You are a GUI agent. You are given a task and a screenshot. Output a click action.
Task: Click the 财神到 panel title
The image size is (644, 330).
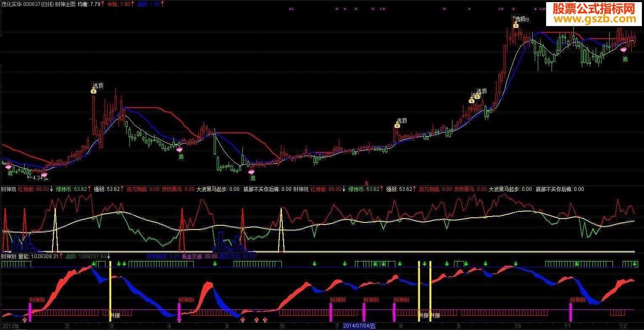pyautogui.click(x=8, y=256)
